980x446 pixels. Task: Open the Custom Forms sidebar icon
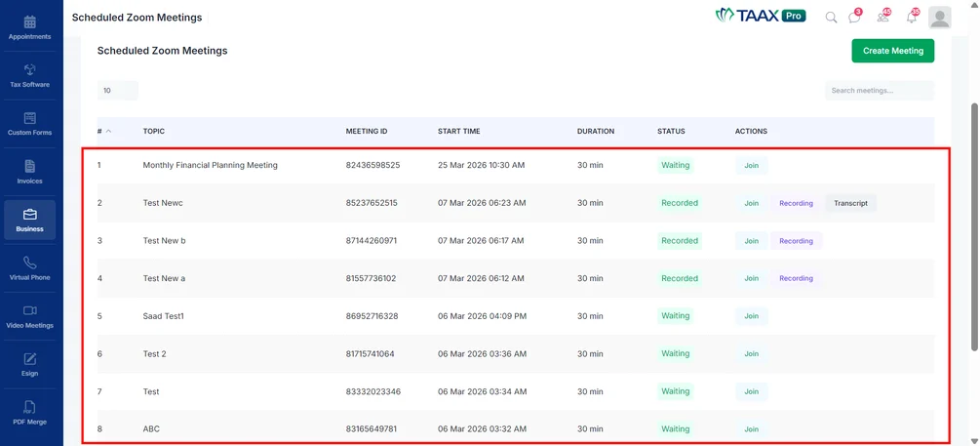point(29,118)
